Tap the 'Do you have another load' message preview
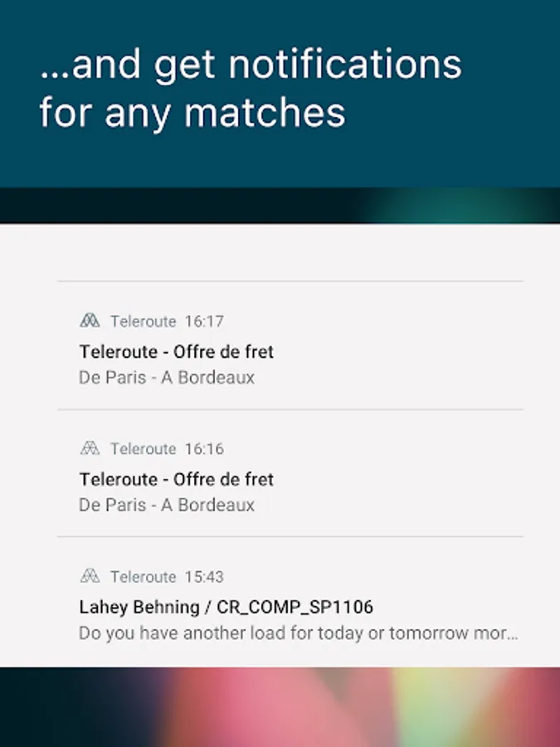The width and height of the screenshot is (560, 747). pyautogui.click(x=298, y=633)
